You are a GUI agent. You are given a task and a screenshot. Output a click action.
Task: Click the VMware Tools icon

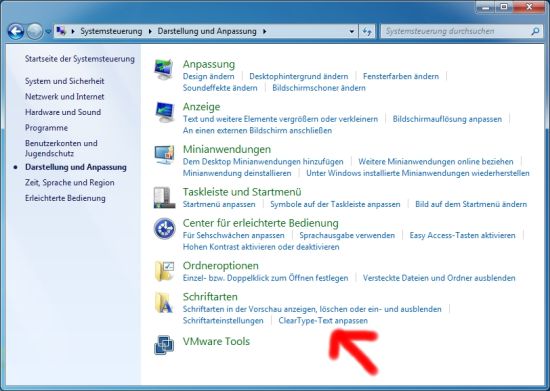coord(164,345)
